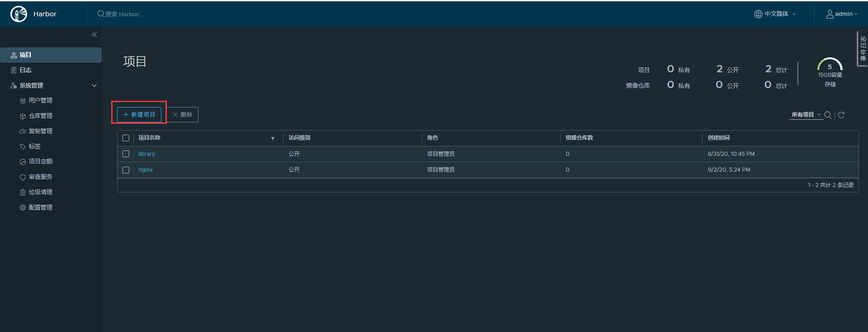Click the 标签 tag icon
The image size is (868, 332).
[23, 146]
